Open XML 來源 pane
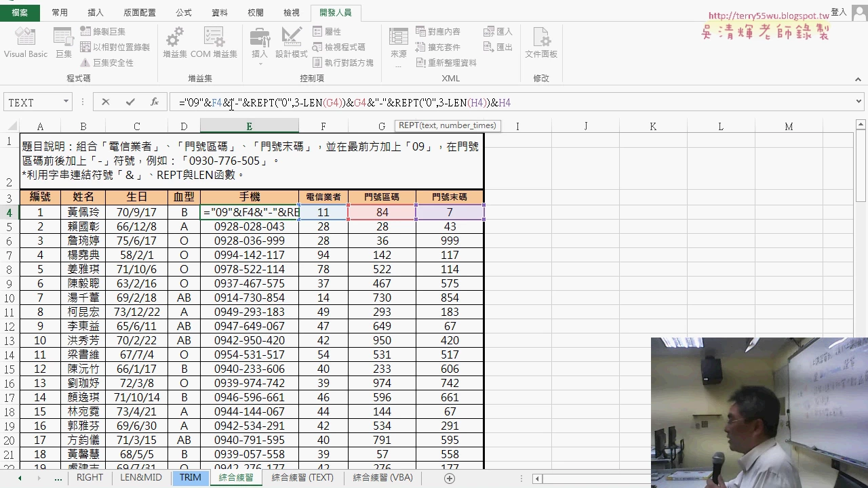This screenshot has height=488, width=868. click(399, 46)
